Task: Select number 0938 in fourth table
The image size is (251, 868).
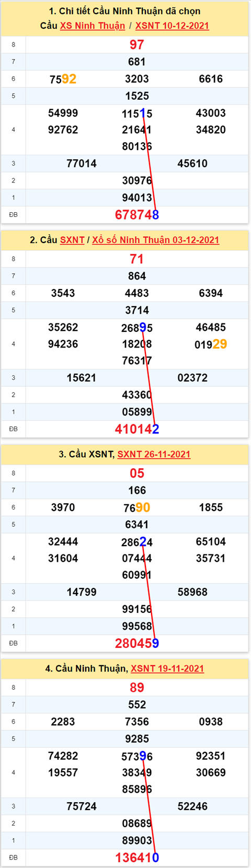Action: [x=211, y=722]
